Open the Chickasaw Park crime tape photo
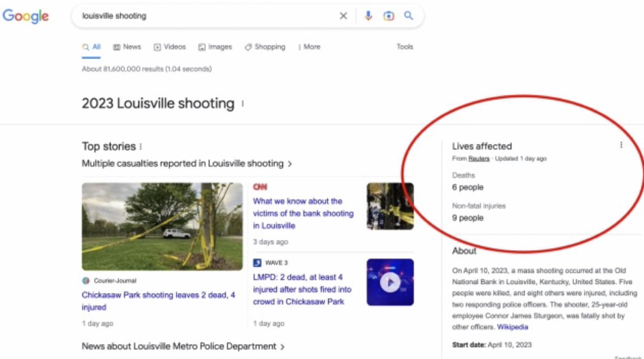 point(162,226)
